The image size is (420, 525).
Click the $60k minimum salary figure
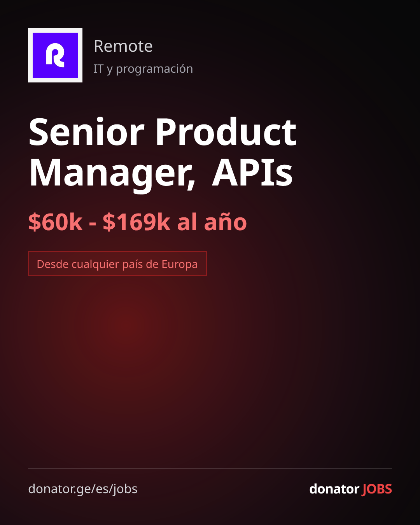[x=55, y=222]
